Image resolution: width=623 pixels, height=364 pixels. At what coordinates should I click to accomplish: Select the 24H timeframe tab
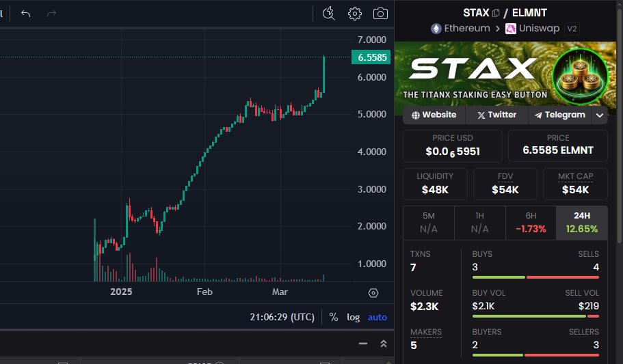click(582, 223)
